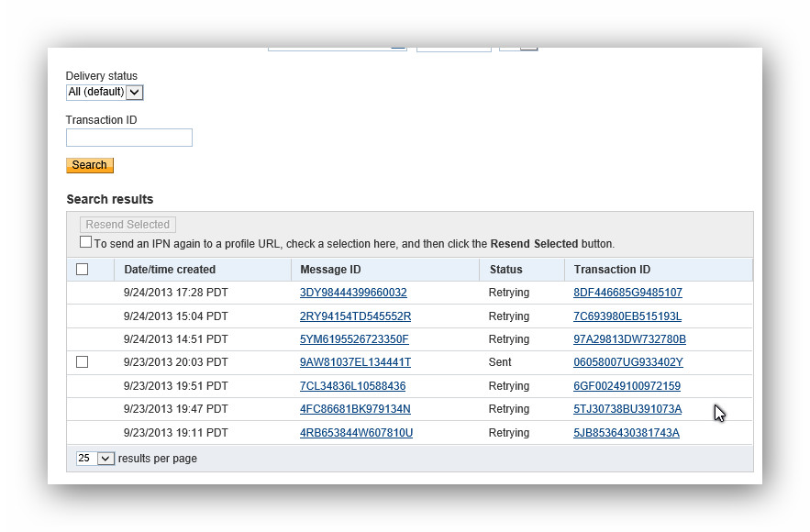Open transaction 5TJ30738BU391073A
Image resolution: width=810 pixels, height=532 pixels.
(627, 409)
